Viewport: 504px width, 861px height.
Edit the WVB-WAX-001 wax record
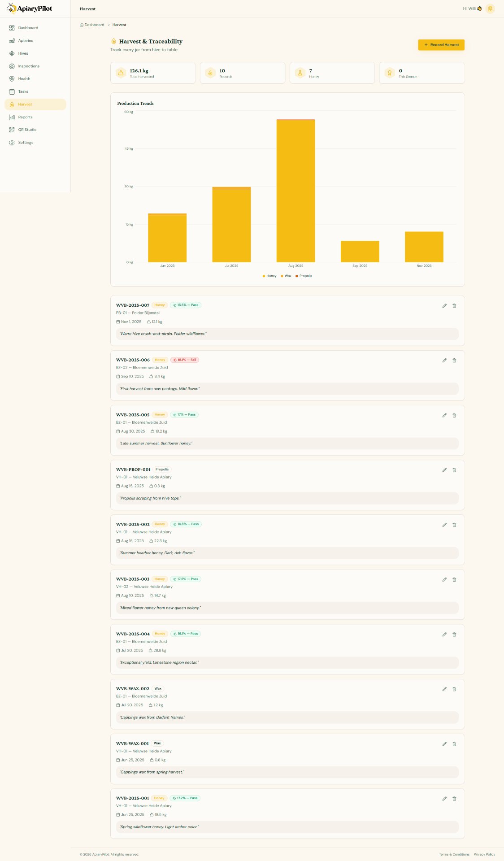pyautogui.click(x=444, y=744)
